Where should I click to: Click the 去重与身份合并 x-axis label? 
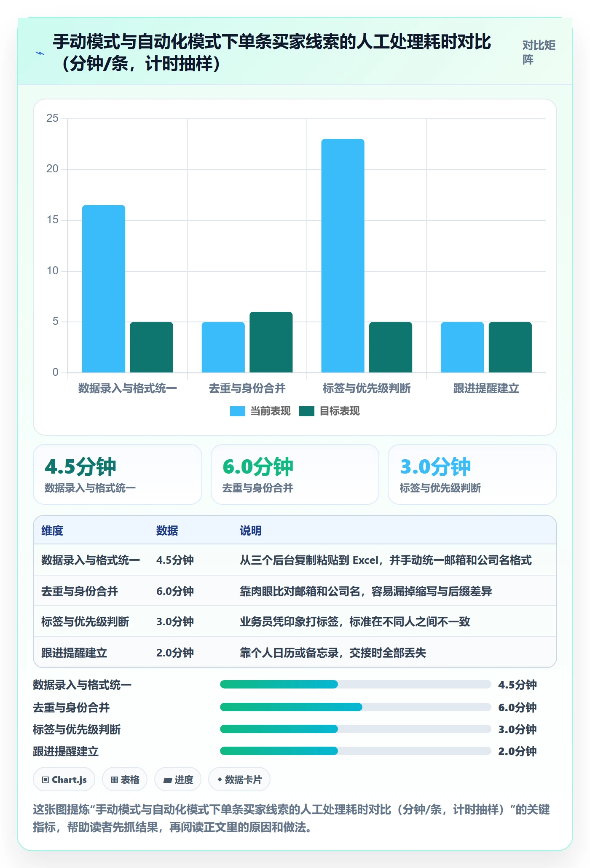tap(247, 388)
